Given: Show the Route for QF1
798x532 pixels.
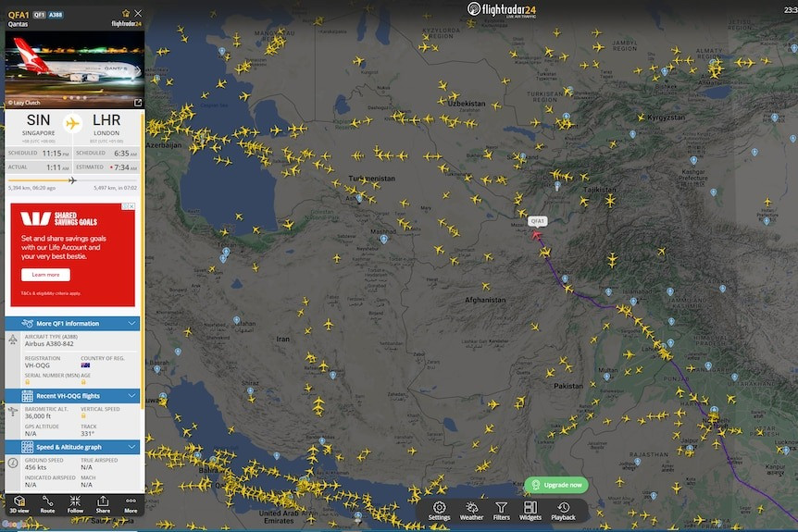Looking at the screenshot, I should (47, 504).
